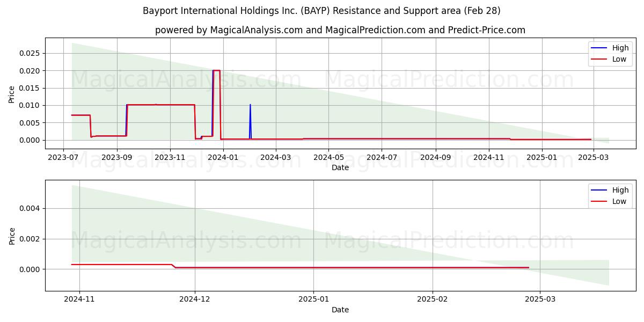Click the 0.010 price tick label

30,105
